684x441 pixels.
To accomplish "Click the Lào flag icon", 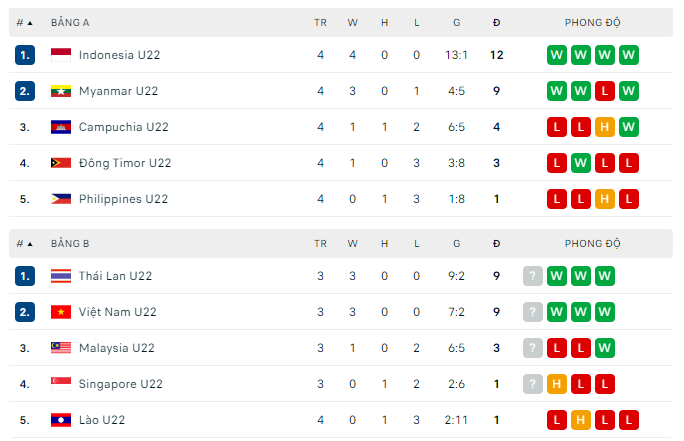I will [x=61, y=420].
